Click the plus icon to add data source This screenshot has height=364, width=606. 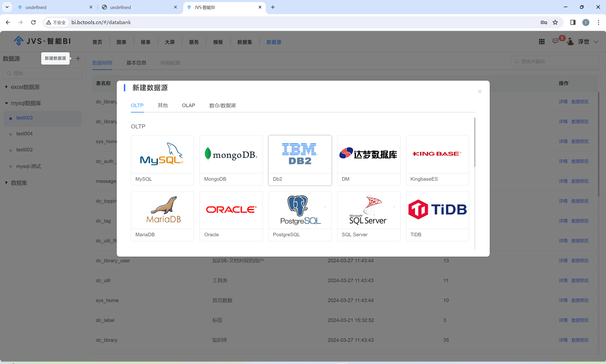coord(78,58)
